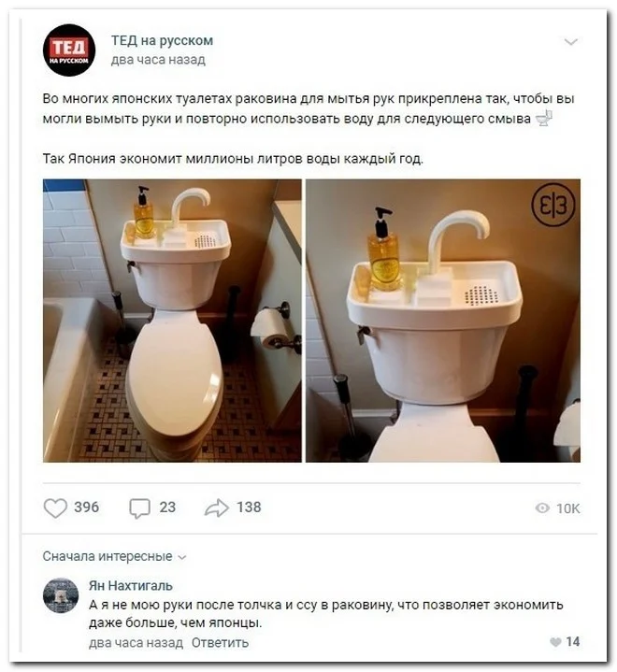Expand the post options chevron menu
The width and height of the screenshot is (617, 672).
pyautogui.click(x=570, y=42)
